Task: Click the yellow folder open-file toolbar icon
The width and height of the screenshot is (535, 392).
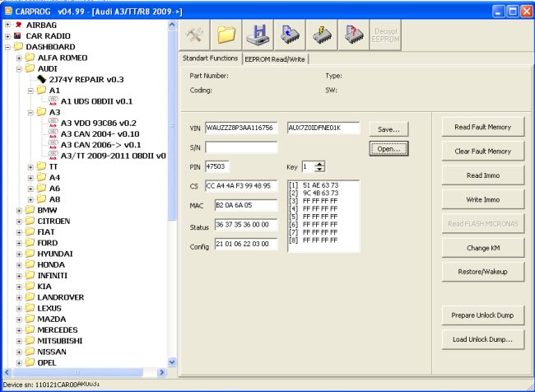Action: point(228,35)
